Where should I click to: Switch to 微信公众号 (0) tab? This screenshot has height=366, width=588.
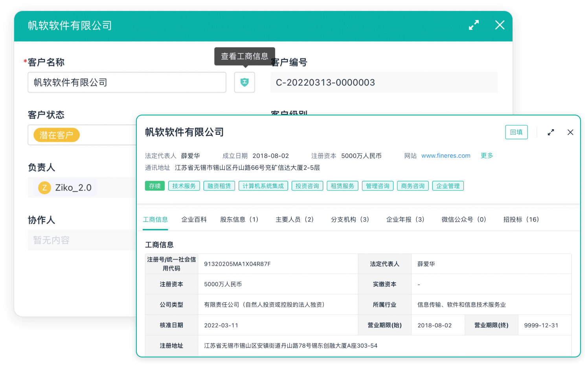(464, 220)
